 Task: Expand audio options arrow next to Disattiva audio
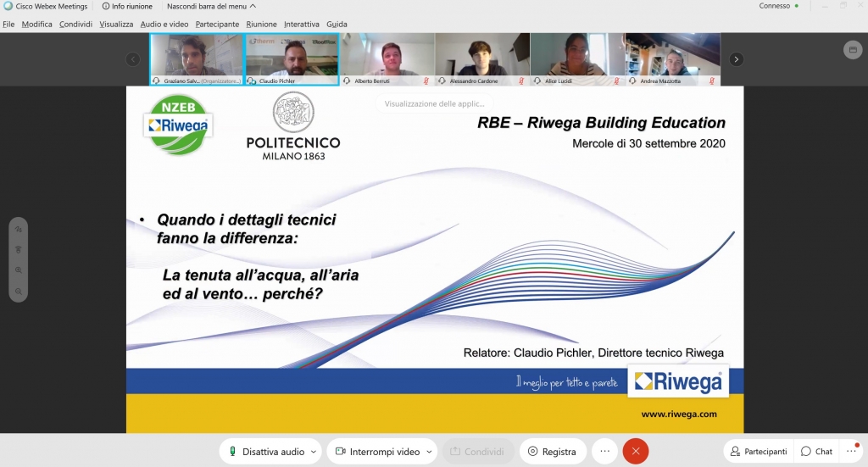pos(314,452)
